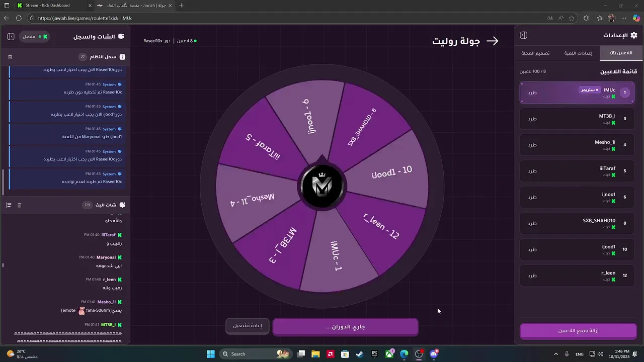Click the microphone icon in system tray
The height and width of the screenshot is (362, 644).
pos(567,354)
